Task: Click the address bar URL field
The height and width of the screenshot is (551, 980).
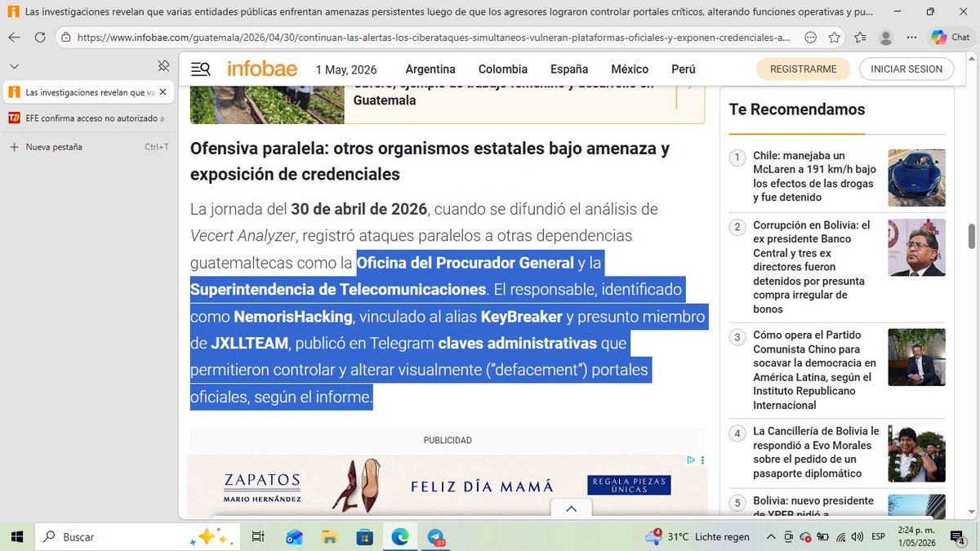Action: click(x=433, y=38)
